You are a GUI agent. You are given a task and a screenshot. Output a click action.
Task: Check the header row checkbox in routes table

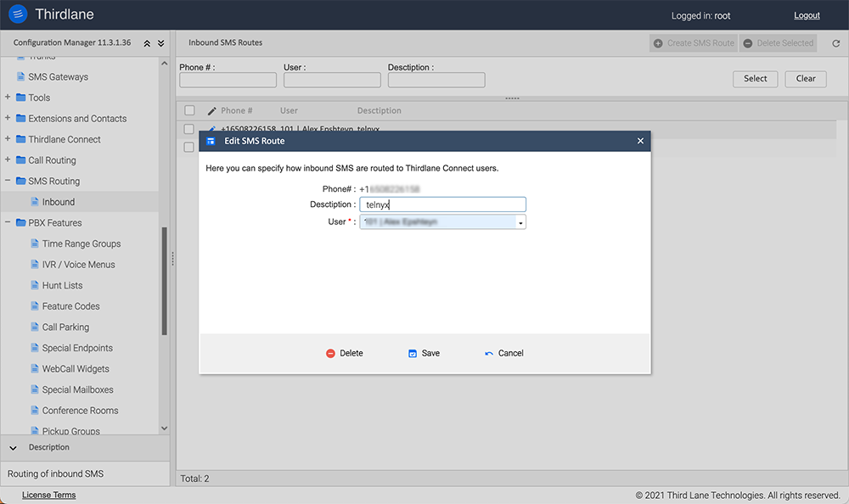coord(189,110)
